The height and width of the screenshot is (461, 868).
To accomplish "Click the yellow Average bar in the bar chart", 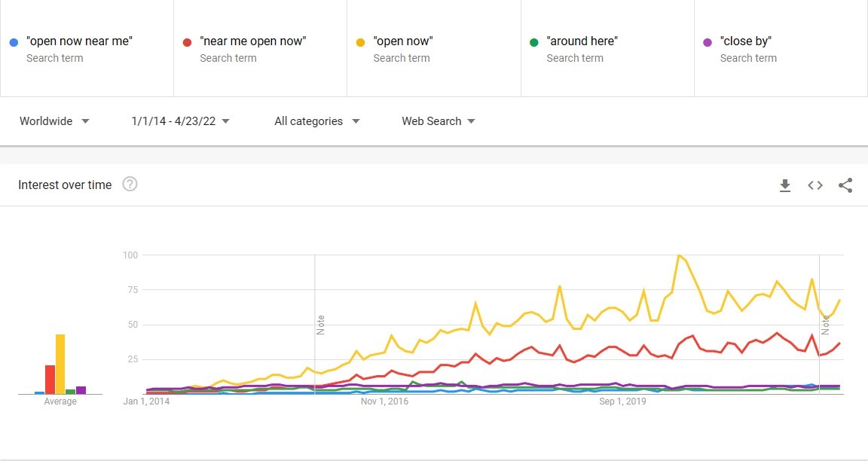I will pyautogui.click(x=60, y=364).
